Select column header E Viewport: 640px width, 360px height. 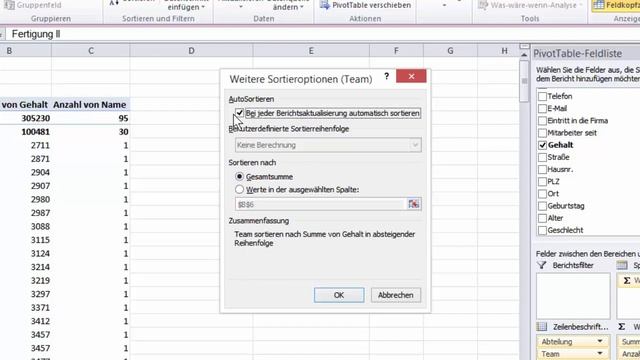tap(311, 51)
